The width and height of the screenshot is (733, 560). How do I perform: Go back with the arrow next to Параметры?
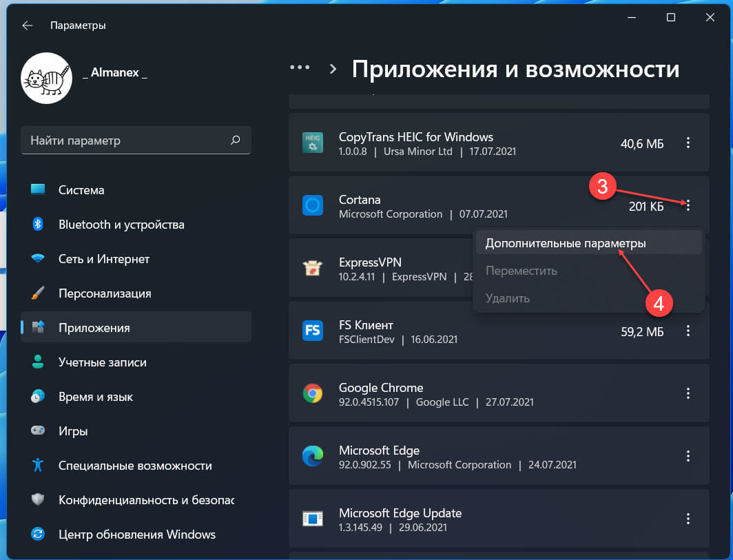(x=27, y=25)
